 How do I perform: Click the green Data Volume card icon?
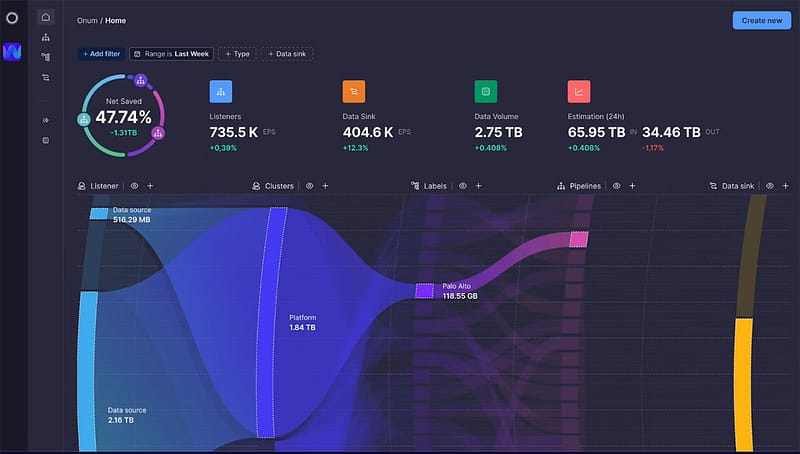[x=486, y=92]
